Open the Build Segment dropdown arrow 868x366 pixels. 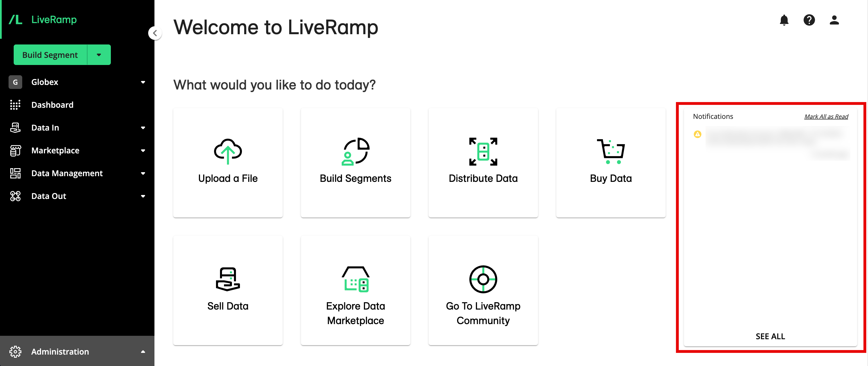click(x=99, y=55)
